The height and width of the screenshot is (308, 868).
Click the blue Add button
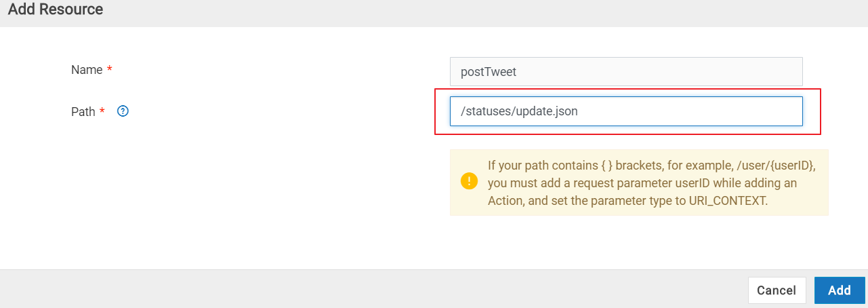[840, 290]
